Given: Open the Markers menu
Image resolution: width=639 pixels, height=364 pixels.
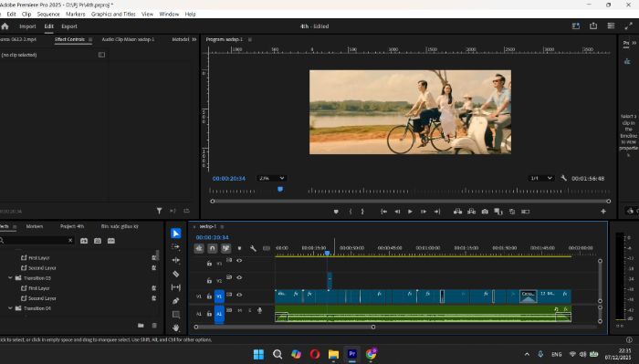Looking at the screenshot, I should tap(76, 14).
